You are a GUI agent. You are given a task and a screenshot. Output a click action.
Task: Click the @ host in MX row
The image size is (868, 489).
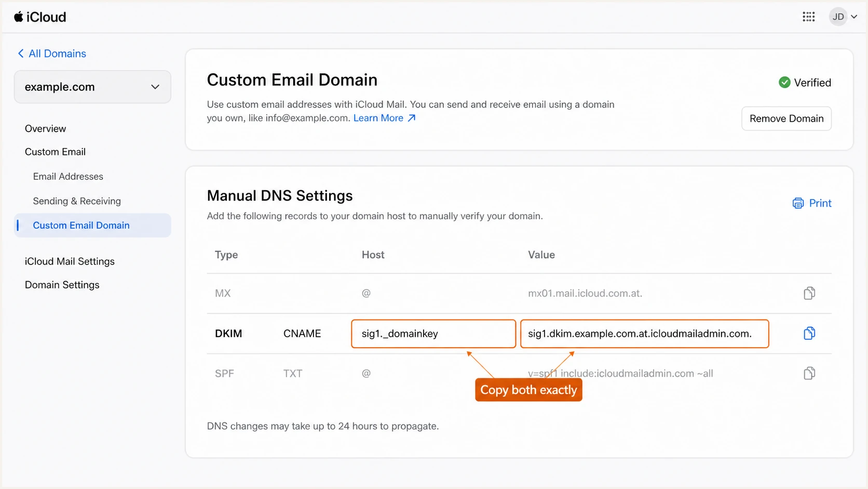(x=366, y=293)
